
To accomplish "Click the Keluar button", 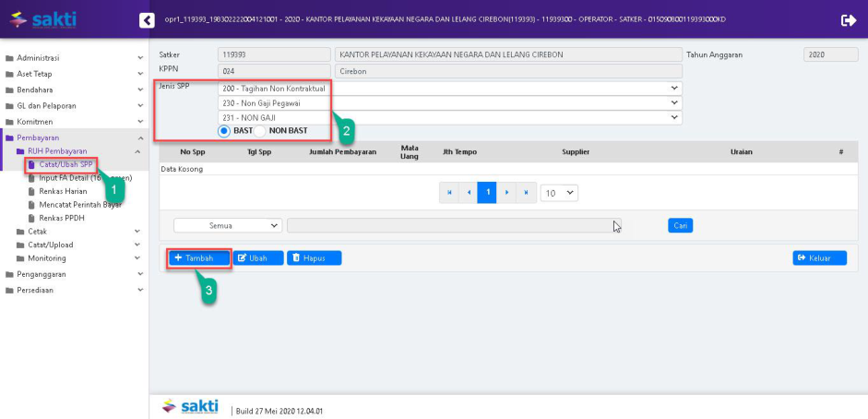I will point(819,258).
